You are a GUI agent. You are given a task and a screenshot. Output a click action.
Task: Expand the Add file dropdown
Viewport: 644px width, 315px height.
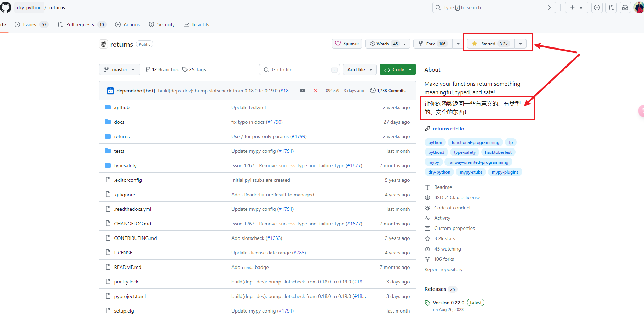(360, 69)
